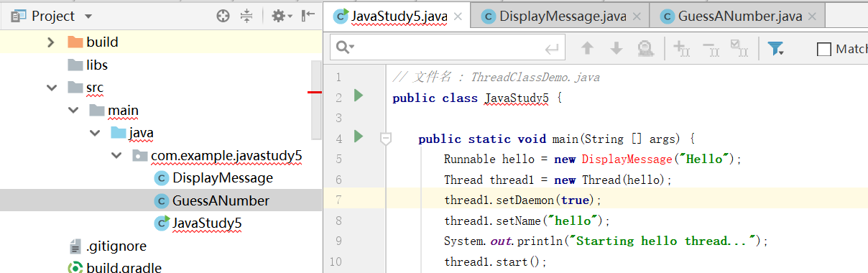Click the orange build folder icon
The height and width of the screenshot is (273, 868).
tap(75, 42)
